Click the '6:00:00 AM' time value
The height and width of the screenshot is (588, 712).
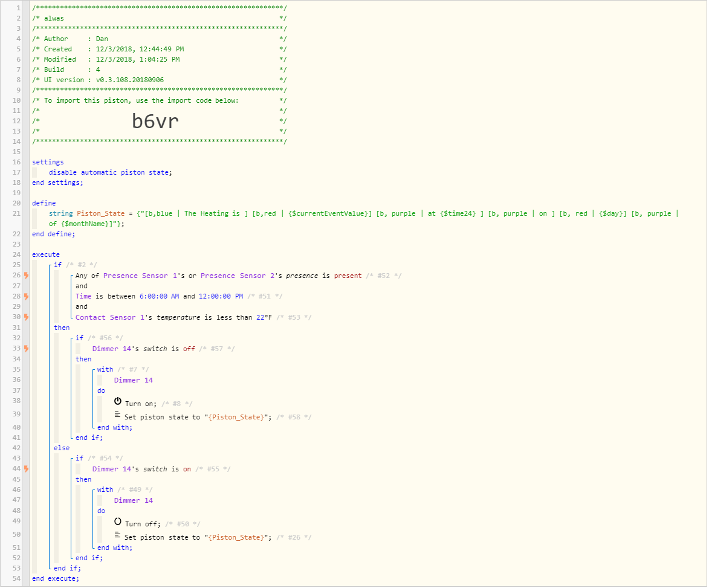[x=159, y=297]
